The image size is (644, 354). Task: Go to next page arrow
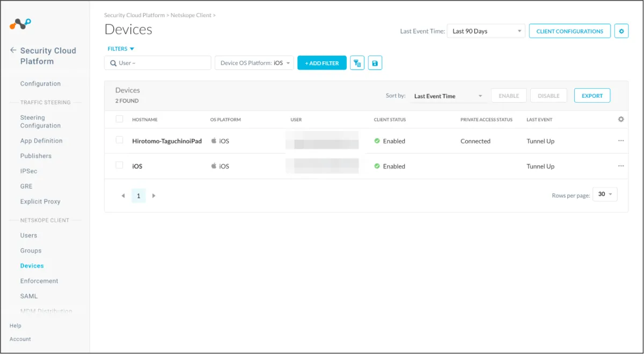[154, 196]
